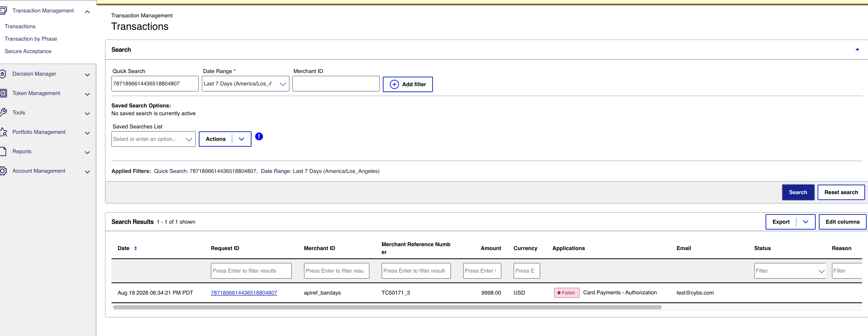Image resolution: width=868 pixels, height=336 pixels.
Task: Expand Tools section chevron
Action: [x=87, y=114]
